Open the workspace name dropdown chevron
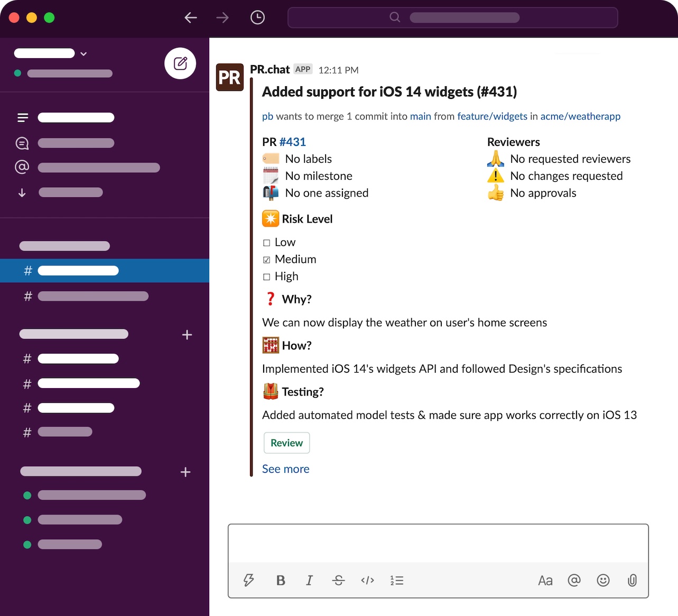This screenshot has width=678, height=616. (x=83, y=53)
